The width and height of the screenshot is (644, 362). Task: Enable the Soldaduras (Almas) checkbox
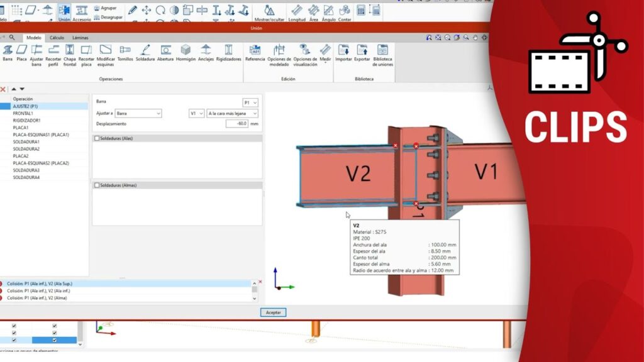click(x=97, y=185)
